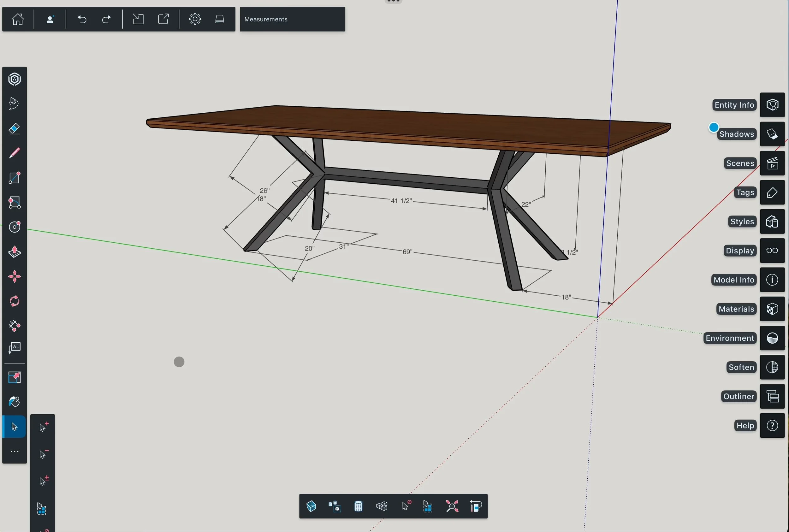Screen dimensions: 789x532
Task: Select the Rotate tool
Action: [14, 301]
